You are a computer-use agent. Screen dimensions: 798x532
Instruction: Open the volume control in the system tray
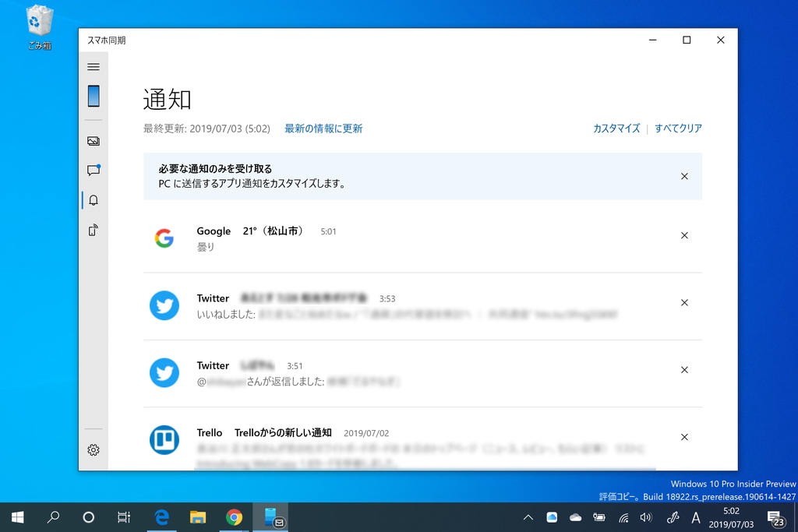646,516
